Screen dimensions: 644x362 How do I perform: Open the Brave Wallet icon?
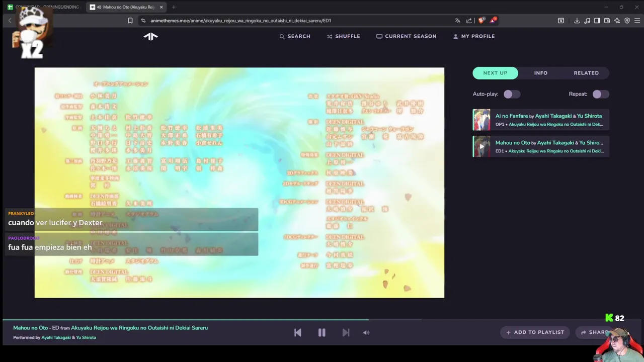tap(607, 21)
